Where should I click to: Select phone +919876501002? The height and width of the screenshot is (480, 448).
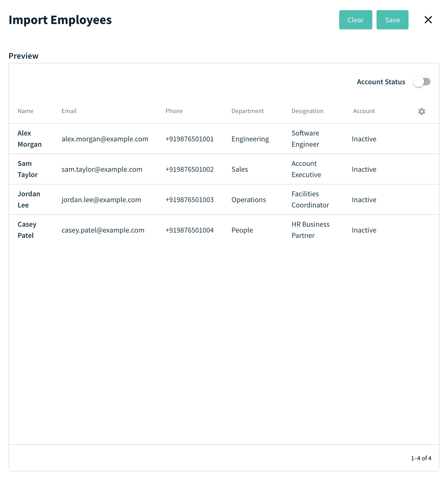click(190, 169)
